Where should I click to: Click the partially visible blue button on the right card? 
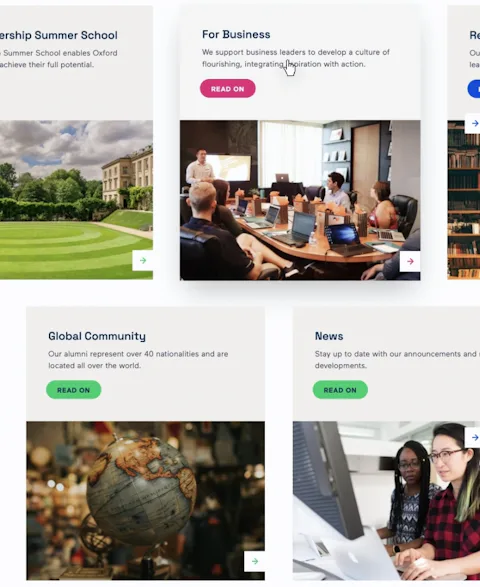click(474, 89)
